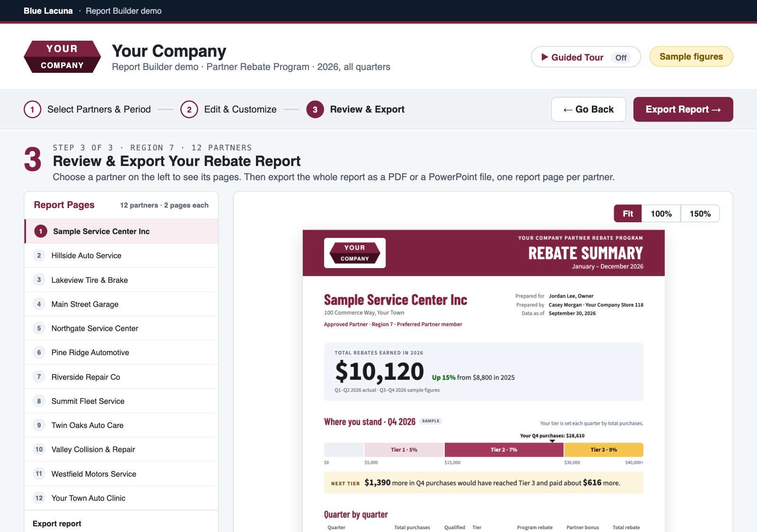The height and width of the screenshot is (532, 757).
Task: Select Summit Fleet Service partner
Action: 122,401
